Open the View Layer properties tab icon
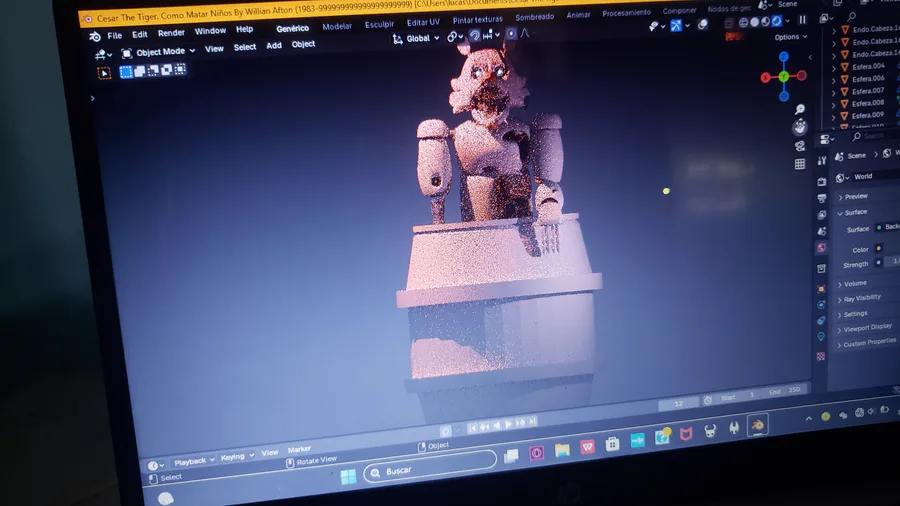The image size is (900, 506). [x=822, y=215]
